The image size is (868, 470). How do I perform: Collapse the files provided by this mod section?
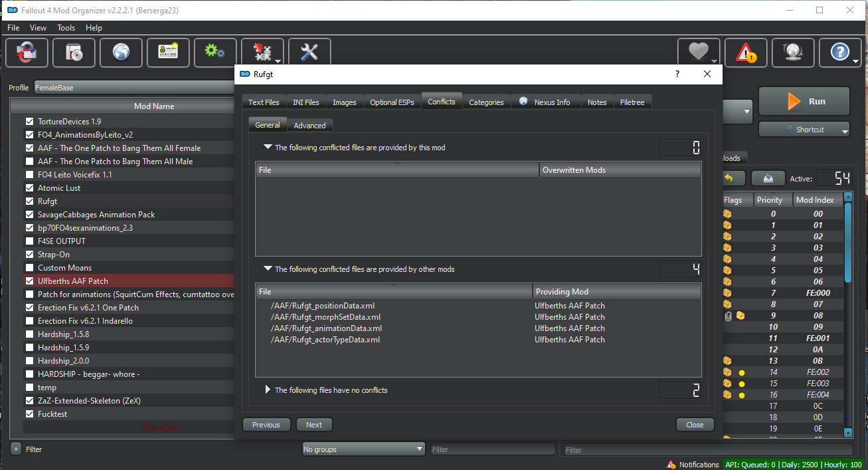268,148
